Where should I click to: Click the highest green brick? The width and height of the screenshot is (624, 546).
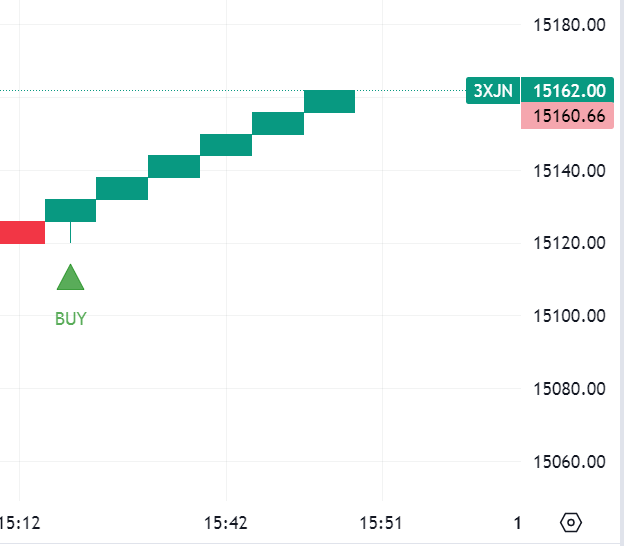pyautogui.click(x=330, y=101)
